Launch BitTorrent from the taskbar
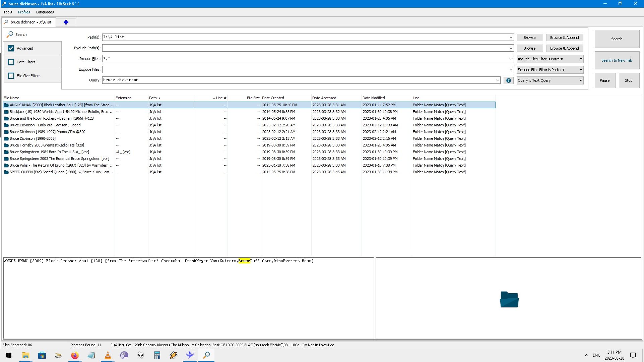 (x=124, y=355)
